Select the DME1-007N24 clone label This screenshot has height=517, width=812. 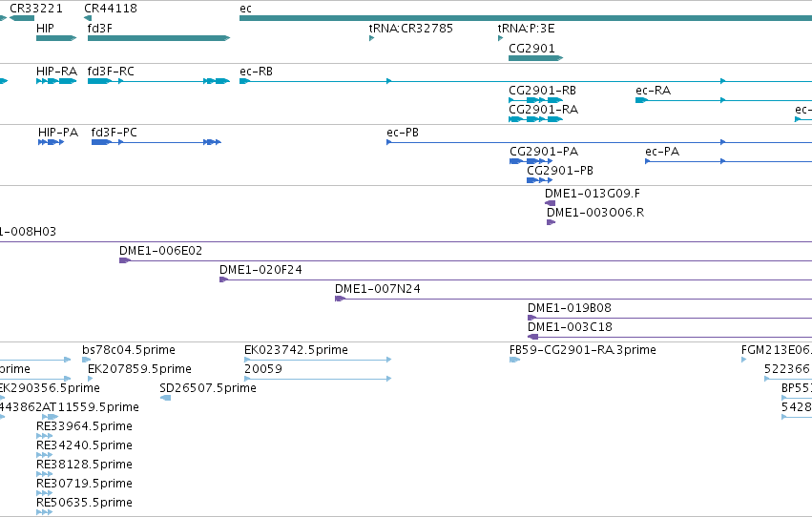(x=378, y=289)
